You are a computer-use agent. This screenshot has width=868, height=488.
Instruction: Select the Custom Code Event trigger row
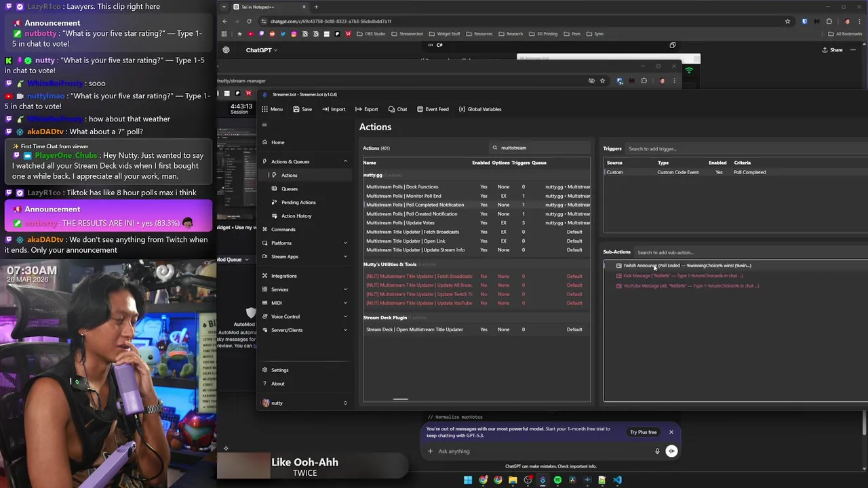click(736, 172)
